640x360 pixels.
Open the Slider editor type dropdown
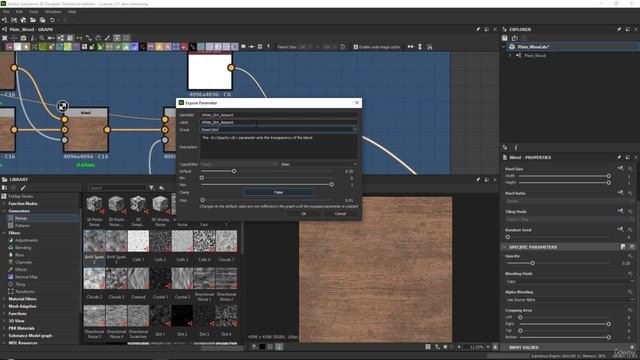319,164
